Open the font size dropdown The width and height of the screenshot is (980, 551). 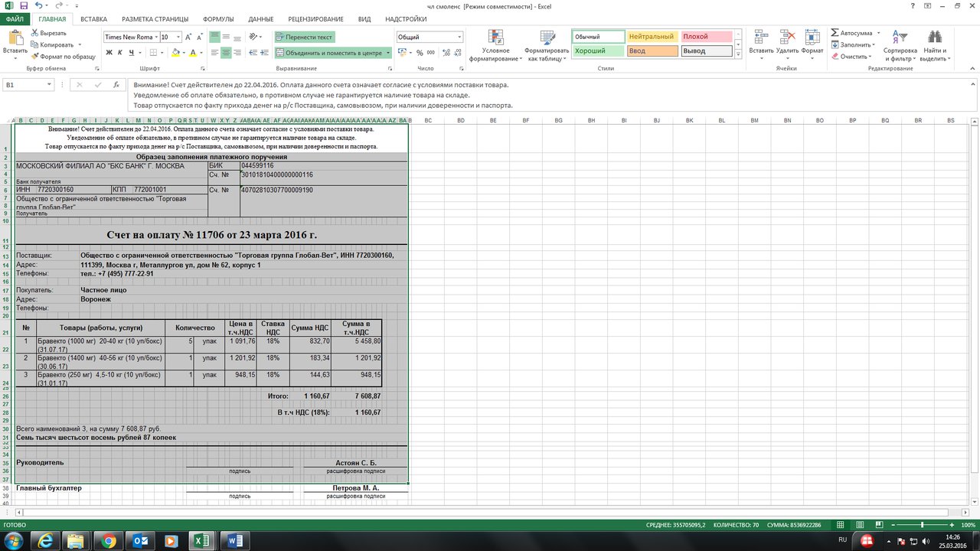[179, 37]
